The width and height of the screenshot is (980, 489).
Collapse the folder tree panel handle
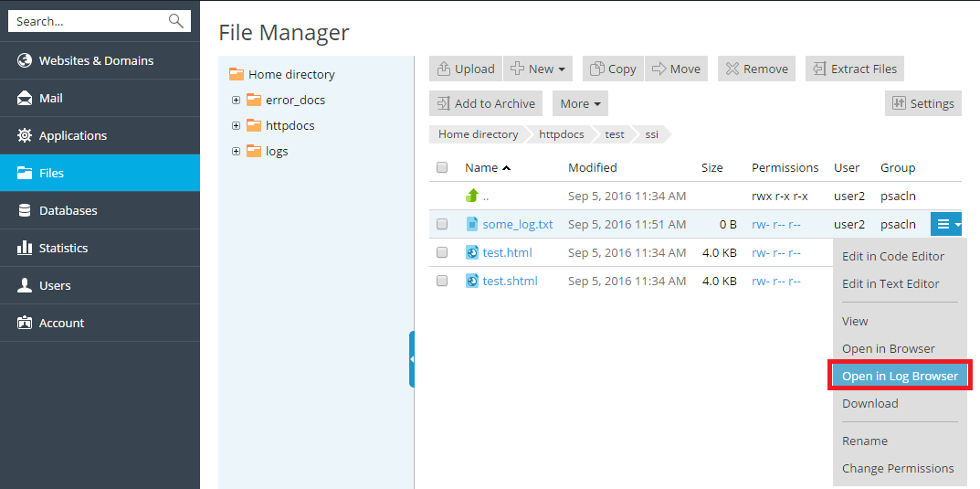pos(411,359)
